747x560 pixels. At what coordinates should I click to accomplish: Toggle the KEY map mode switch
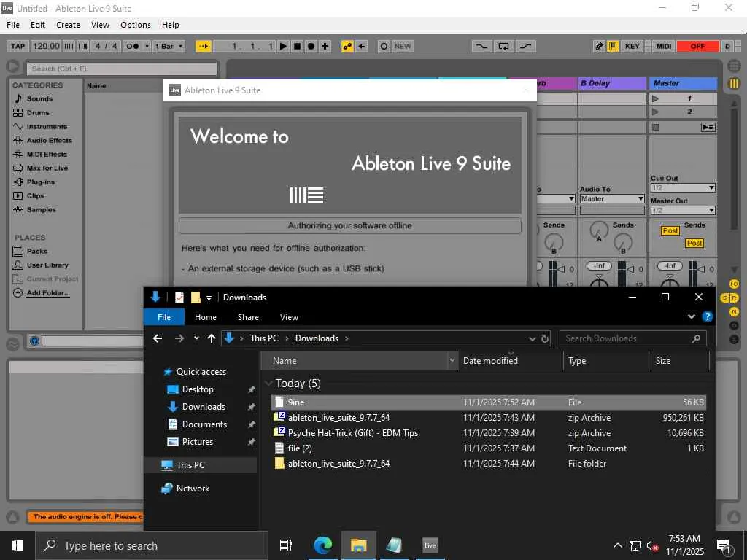(632, 46)
